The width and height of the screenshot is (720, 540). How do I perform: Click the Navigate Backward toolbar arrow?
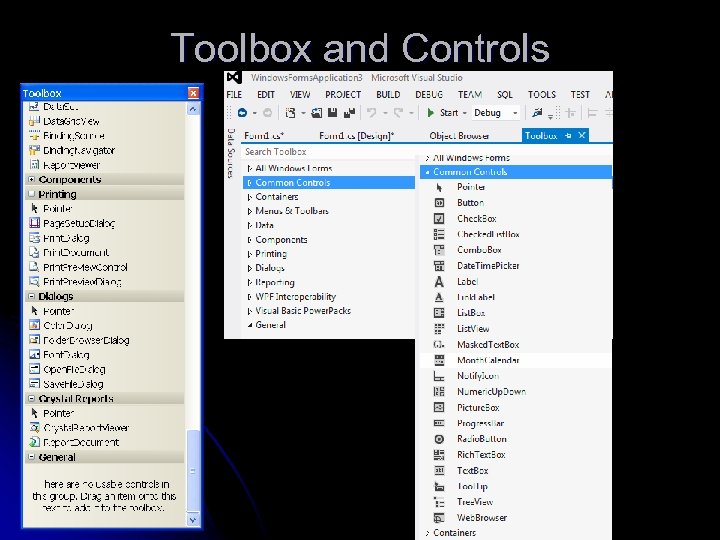tap(242, 112)
